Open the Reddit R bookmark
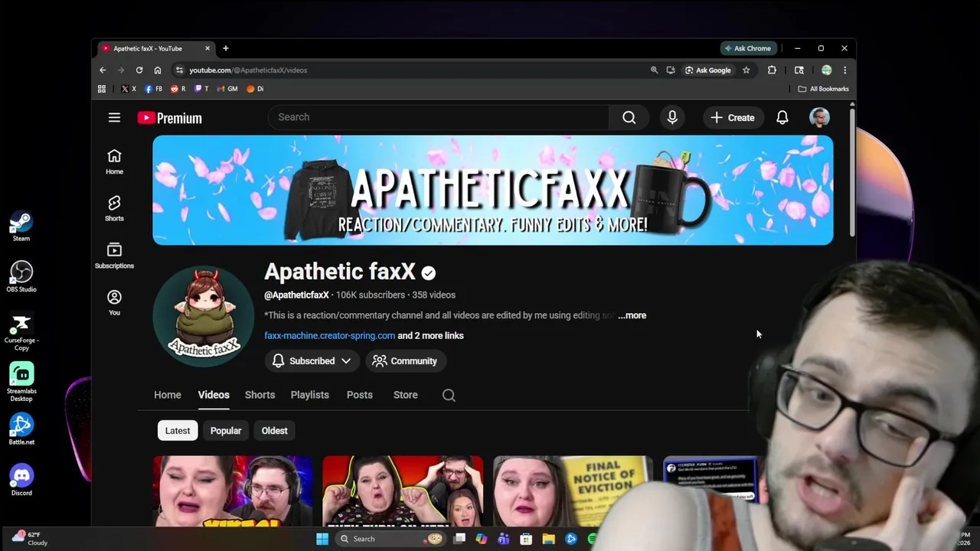The height and width of the screenshot is (551, 980). (x=178, y=89)
